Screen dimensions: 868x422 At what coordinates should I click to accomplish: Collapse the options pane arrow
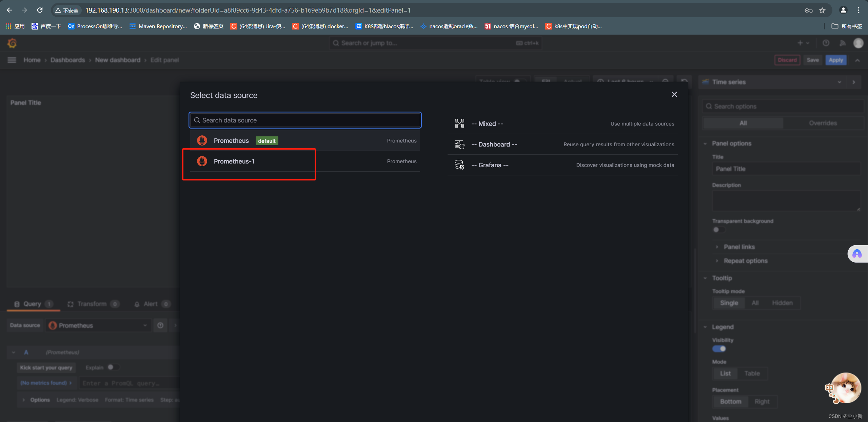[x=854, y=82]
